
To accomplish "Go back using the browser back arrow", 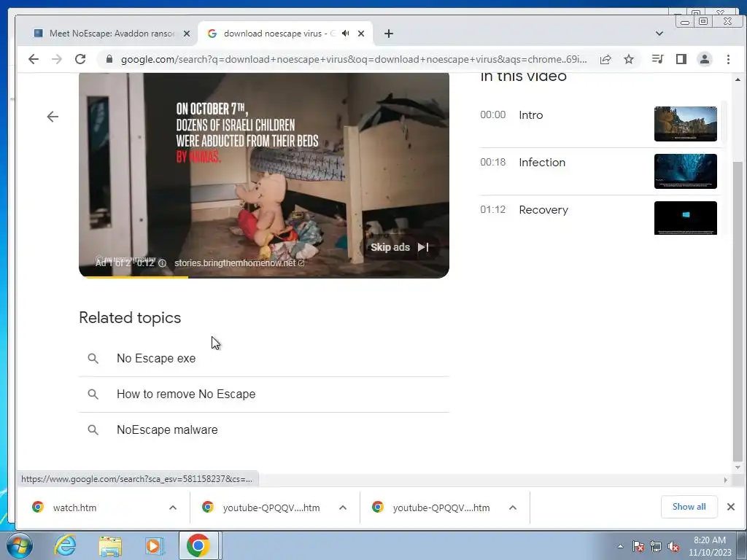I will 34,59.
